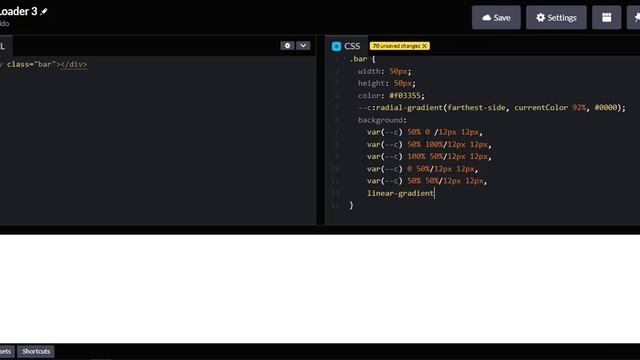Expand the HTML panel dropdown chevron
Screen dimensions: 640x360
pyautogui.click(x=303, y=46)
